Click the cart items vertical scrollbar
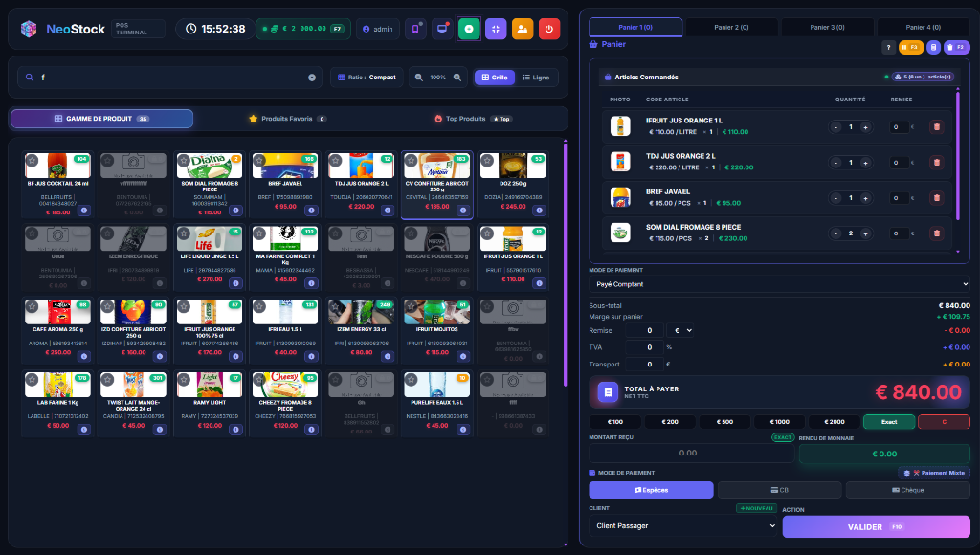Image resolution: width=980 pixels, height=555 pixels. (958, 156)
